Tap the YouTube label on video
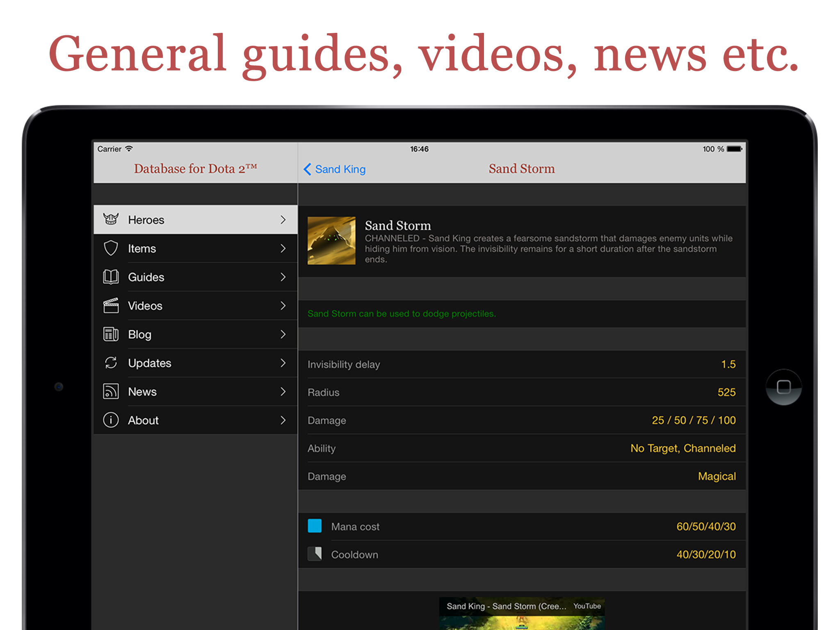This screenshot has height=630, width=840. point(587,606)
